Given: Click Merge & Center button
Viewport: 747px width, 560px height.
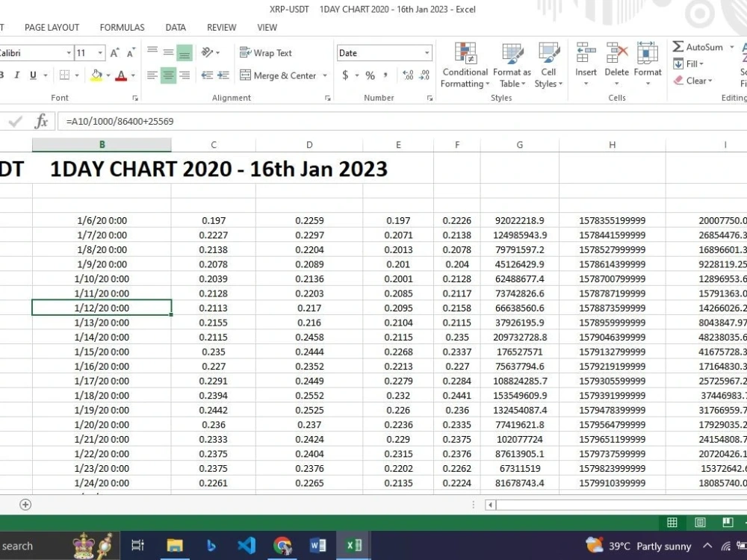Looking at the screenshot, I should coord(278,75).
